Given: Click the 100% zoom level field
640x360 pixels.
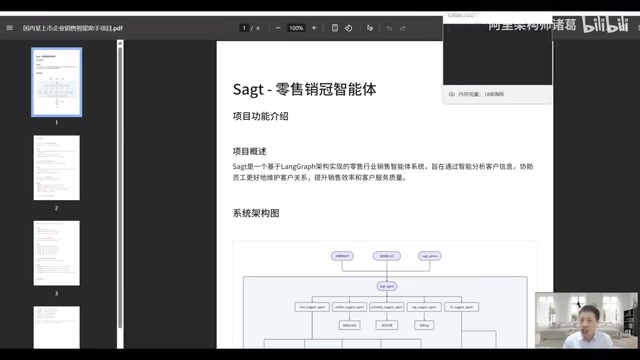Looking at the screenshot, I should pyautogui.click(x=296, y=28).
